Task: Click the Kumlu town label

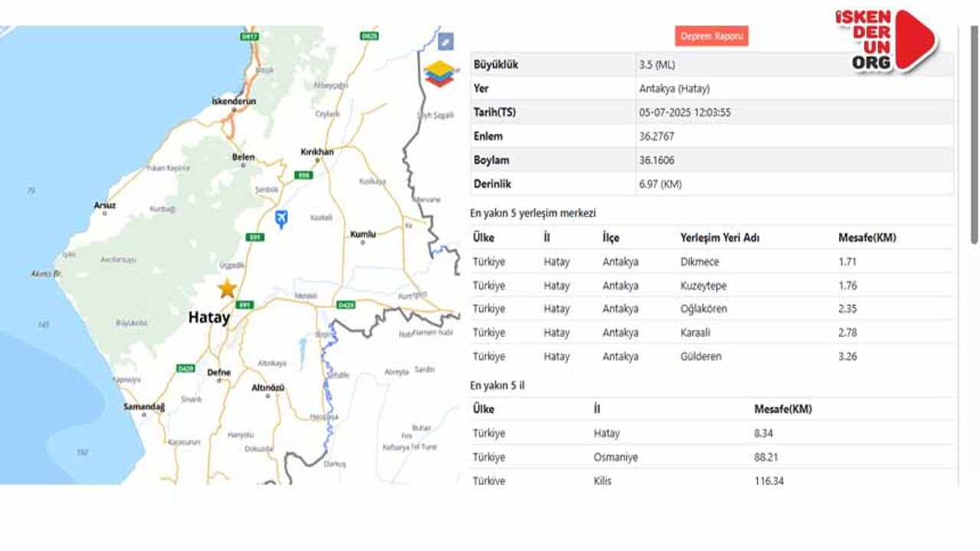Action: (363, 234)
